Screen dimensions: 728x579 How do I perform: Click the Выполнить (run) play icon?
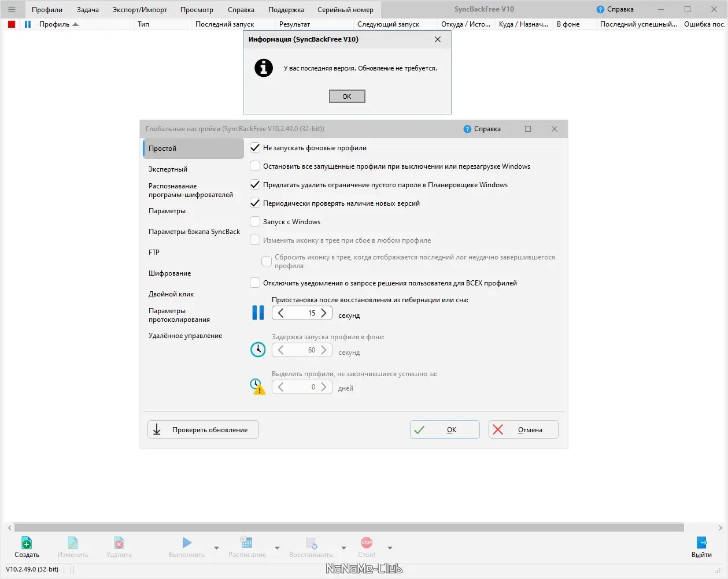click(187, 543)
